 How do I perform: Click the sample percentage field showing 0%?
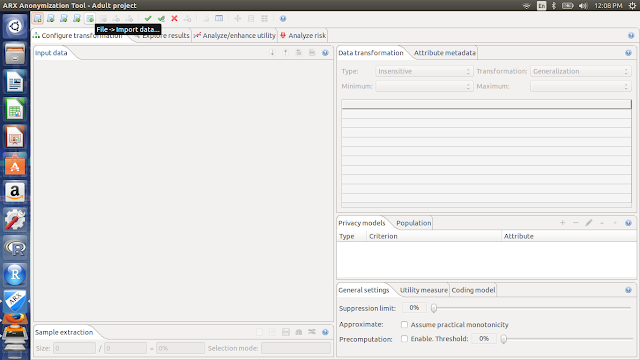(x=180, y=348)
